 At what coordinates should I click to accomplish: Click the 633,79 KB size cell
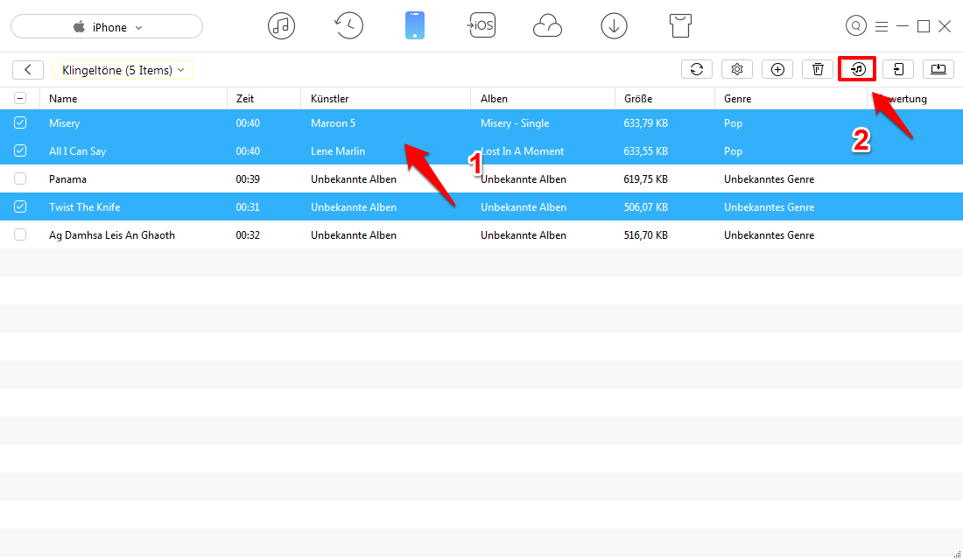(x=645, y=122)
